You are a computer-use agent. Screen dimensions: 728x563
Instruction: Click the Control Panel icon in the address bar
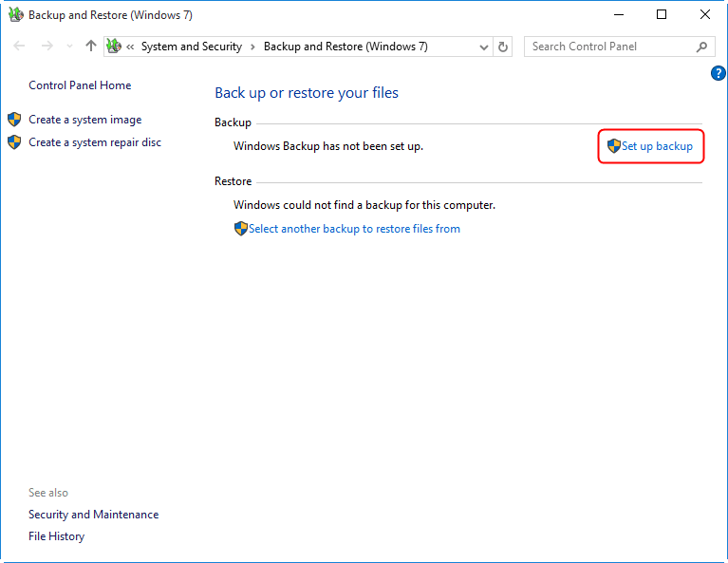[115, 47]
